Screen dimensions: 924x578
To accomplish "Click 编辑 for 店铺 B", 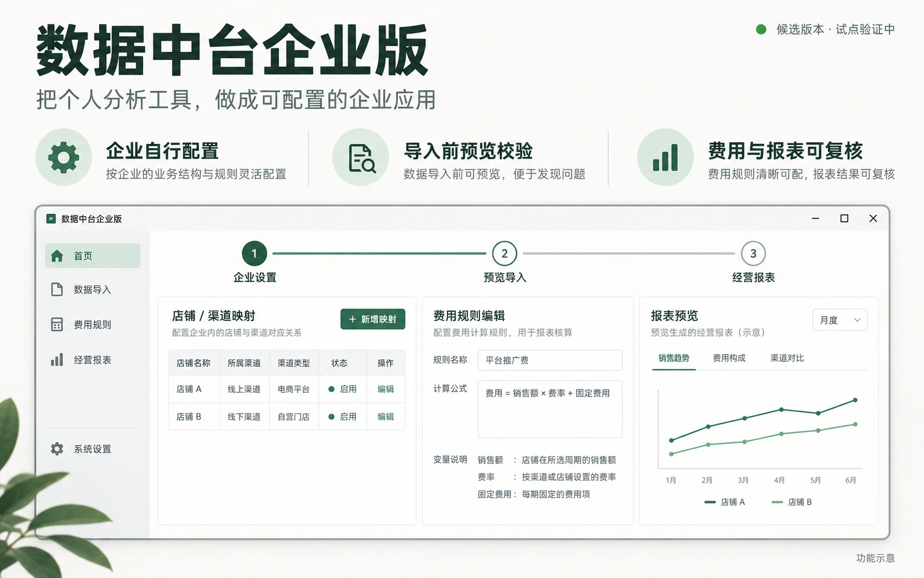I will [x=386, y=417].
